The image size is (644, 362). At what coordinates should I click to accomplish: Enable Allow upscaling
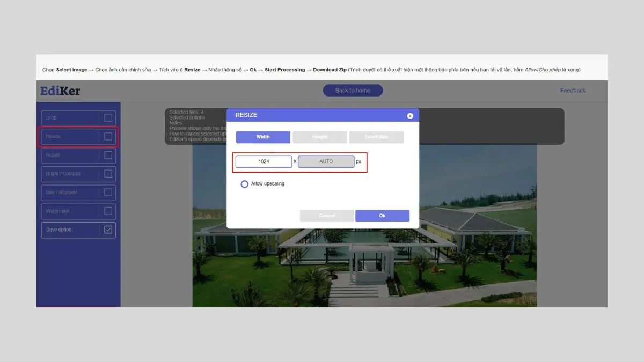(x=244, y=184)
